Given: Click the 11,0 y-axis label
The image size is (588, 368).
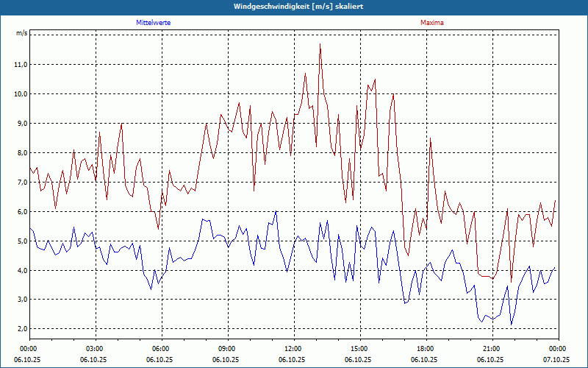Looking at the screenshot, I should click(21, 65).
